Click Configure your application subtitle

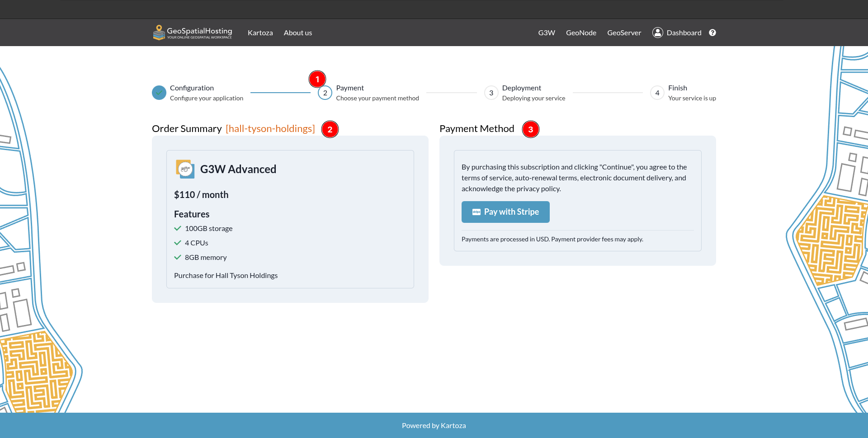(206, 98)
